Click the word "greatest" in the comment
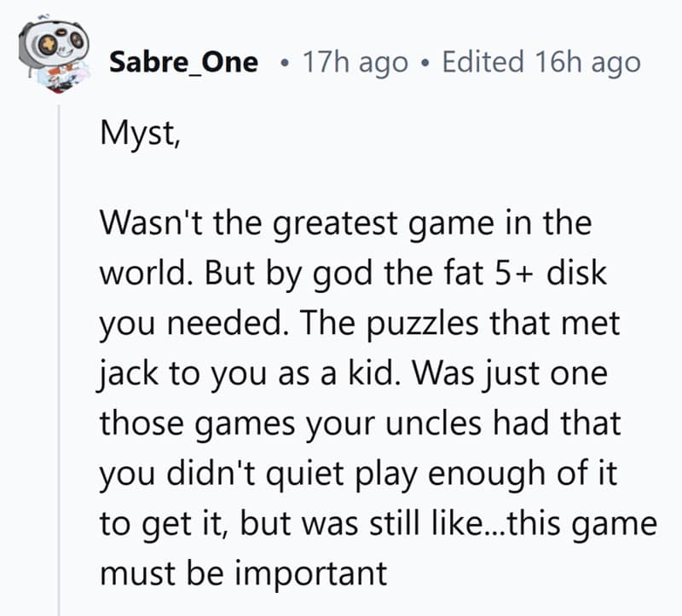Image resolution: width=682 pixels, height=616 pixels. 320,224
